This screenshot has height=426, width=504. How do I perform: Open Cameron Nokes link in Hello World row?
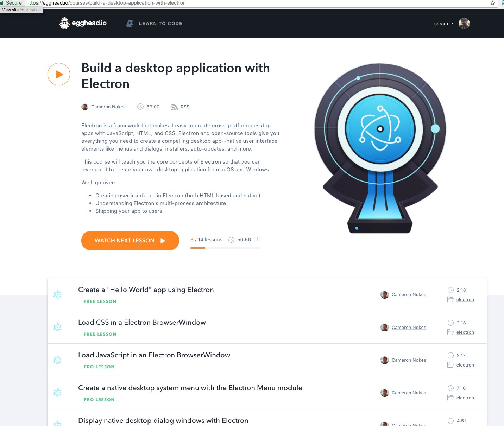pyautogui.click(x=409, y=295)
